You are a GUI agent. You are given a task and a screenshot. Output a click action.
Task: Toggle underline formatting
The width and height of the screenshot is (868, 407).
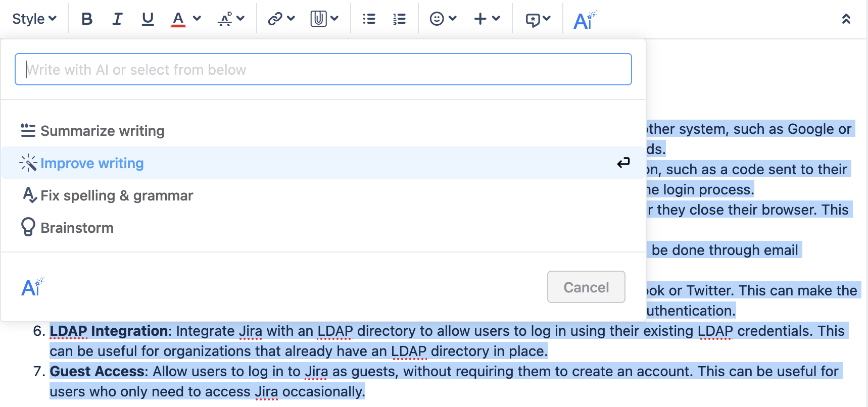[148, 19]
